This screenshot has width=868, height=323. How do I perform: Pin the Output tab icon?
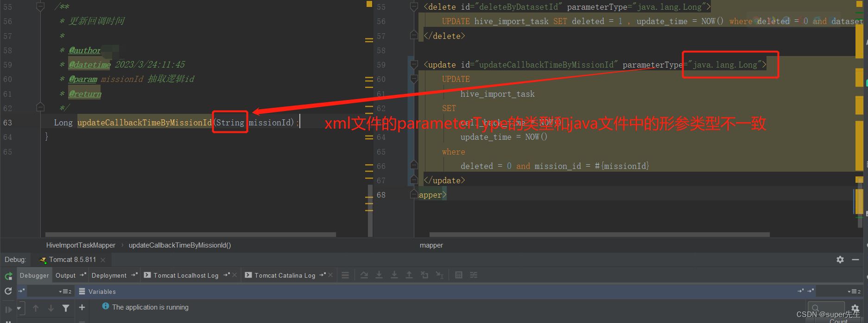coord(83,275)
